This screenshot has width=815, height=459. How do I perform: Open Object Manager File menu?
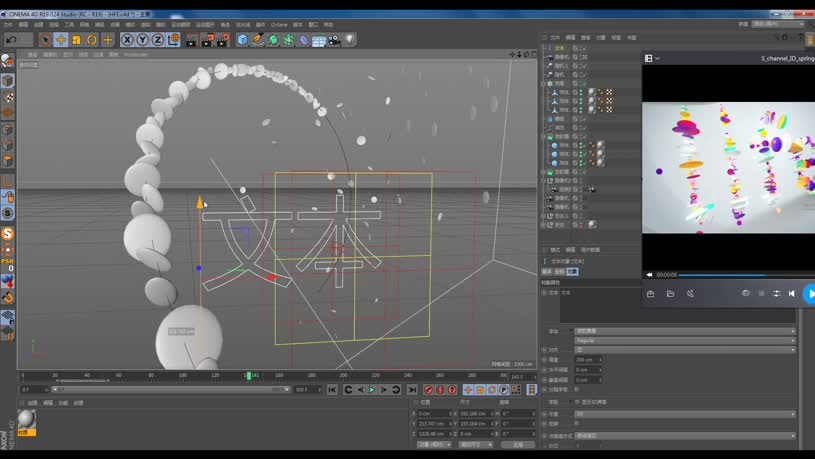click(x=555, y=37)
